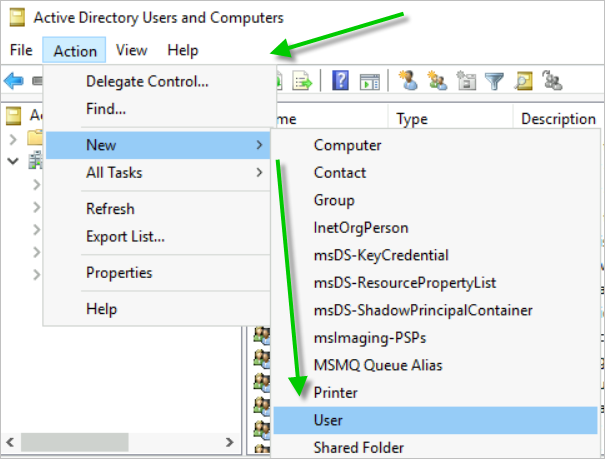Open the Action menu
This screenshot has width=605, height=459.
74,50
